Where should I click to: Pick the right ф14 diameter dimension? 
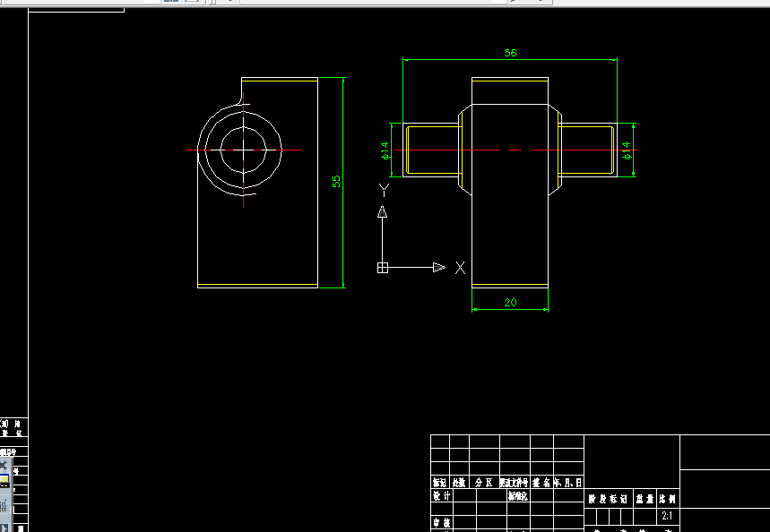click(x=626, y=150)
